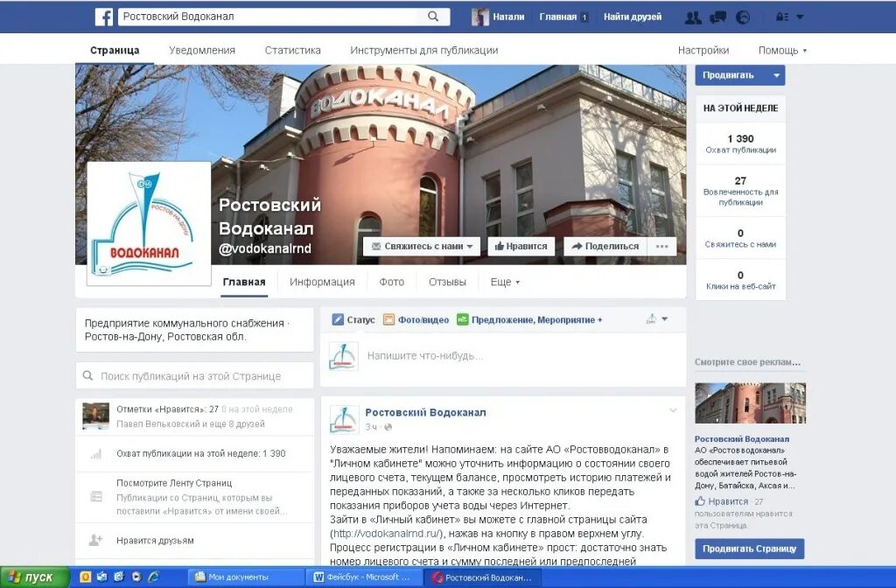The height and width of the screenshot is (588, 896).
Task: Select the Главная page tab below cover
Action: (244, 282)
